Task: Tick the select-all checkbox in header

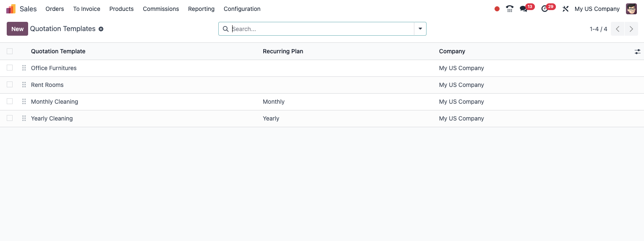Action: (x=10, y=51)
